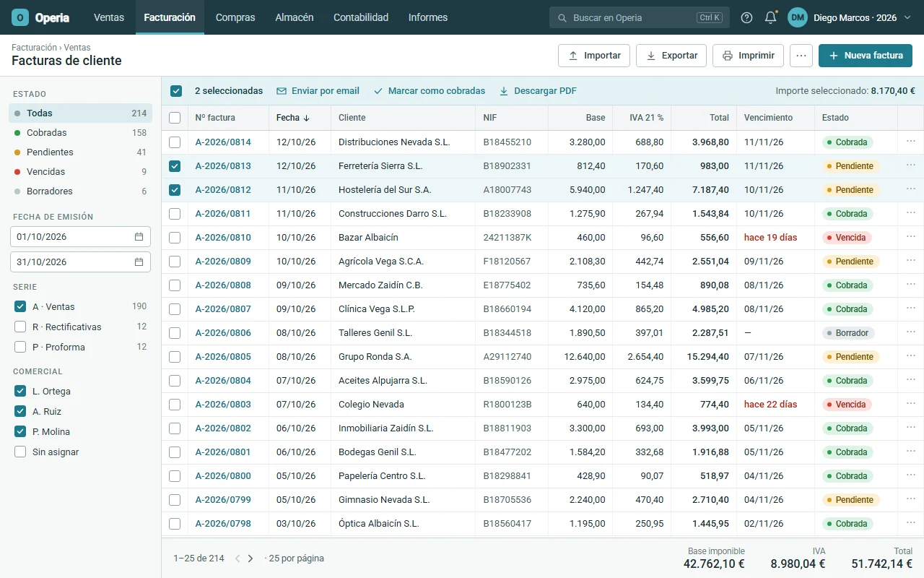Click the Importar button
Screen dimensions: 924x578
(x=594, y=56)
